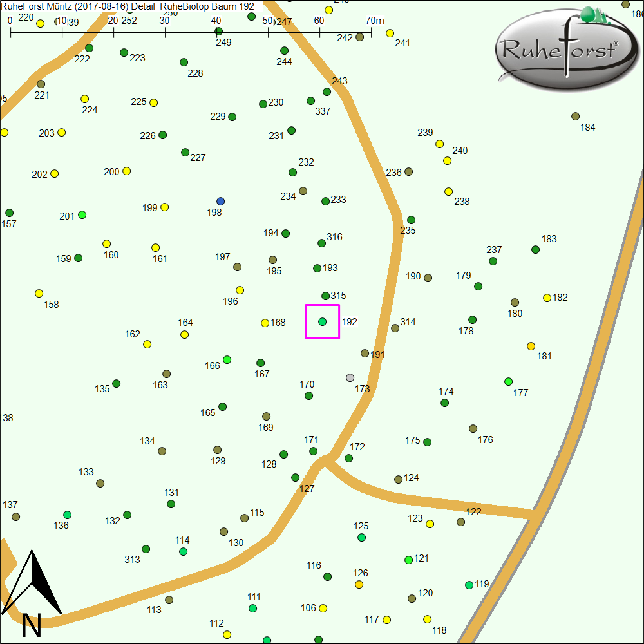644x644 pixels.
Task: Select the teal green marker 125
Action: (x=361, y=537)
